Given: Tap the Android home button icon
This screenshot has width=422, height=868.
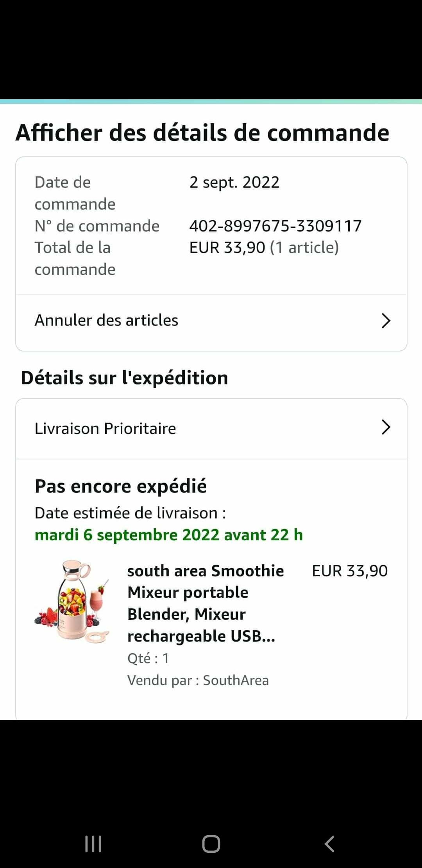Looking at the screenshot, I should pyautogui.click(x=211, y=844).
